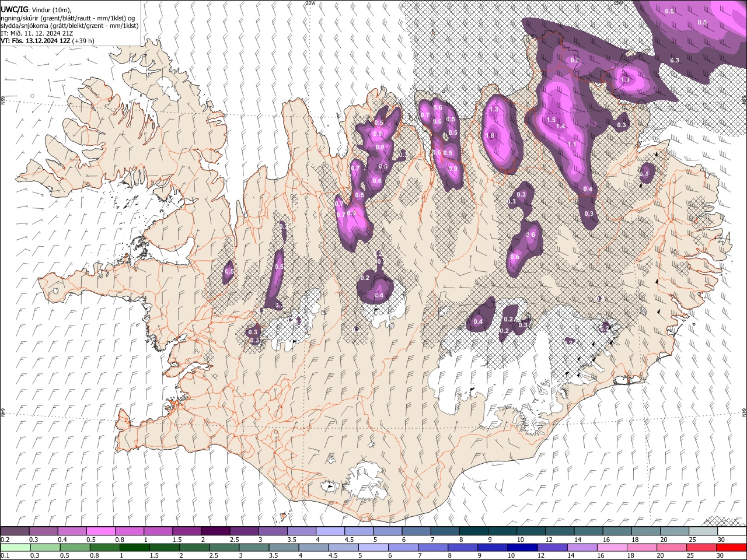Viewport: 747px width, 560px height.
Task: Select the dark teal snow swatch between 8 and 9
Action: [x=473, y=531]
